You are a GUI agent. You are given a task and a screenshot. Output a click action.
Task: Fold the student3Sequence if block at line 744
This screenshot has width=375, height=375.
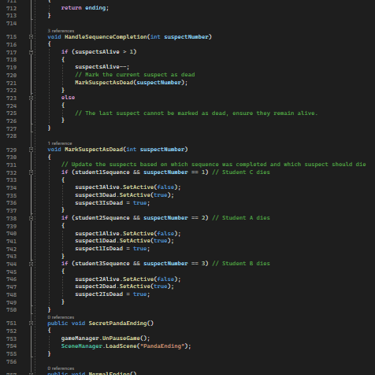(31, 264)
